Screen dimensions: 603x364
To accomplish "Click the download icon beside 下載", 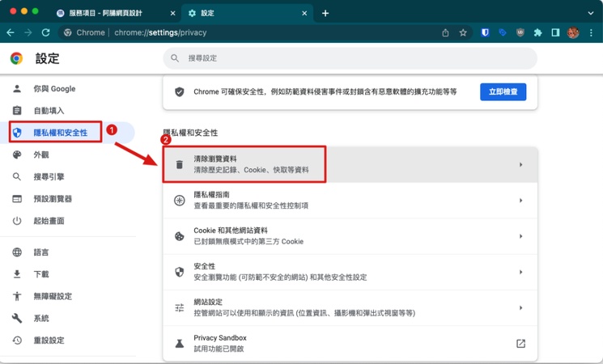I will pos(17,274).
